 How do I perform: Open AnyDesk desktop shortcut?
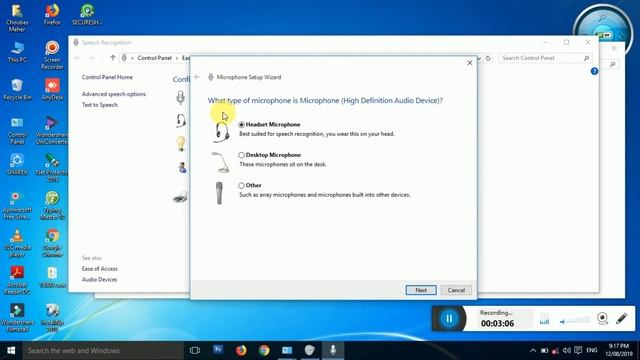[x=52, y=89]
